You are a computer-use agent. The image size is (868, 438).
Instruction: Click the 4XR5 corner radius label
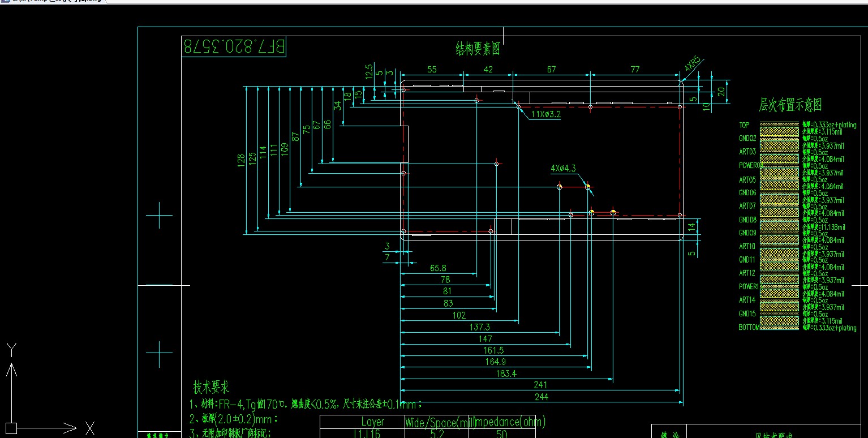693,63
